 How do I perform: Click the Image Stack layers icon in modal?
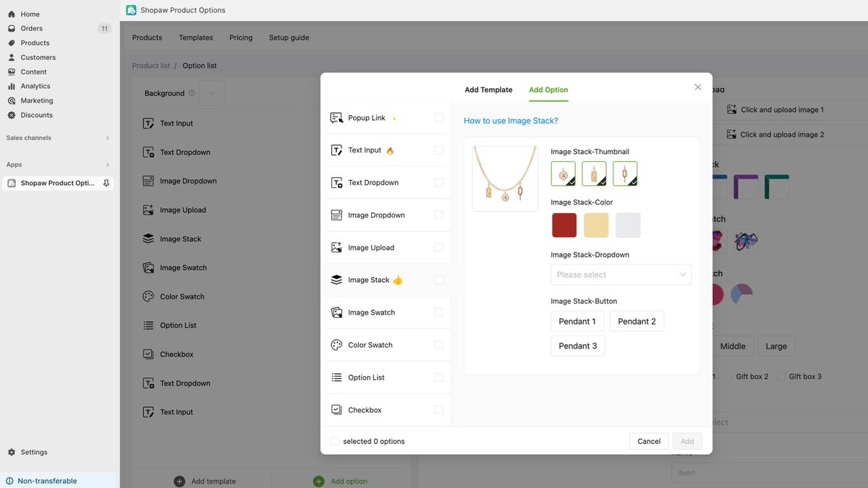click(x=336, y=280)
